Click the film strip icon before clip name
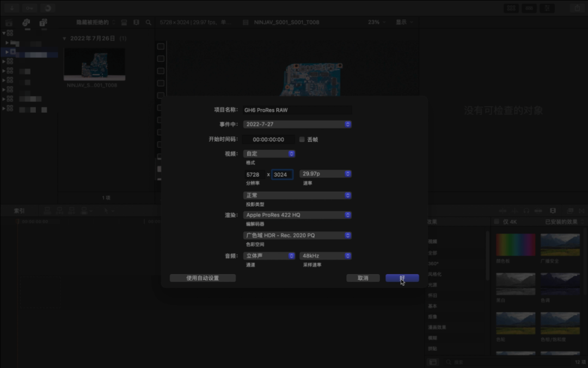The width and height of the screenshot is (588, 368). [x=246, y=22]
